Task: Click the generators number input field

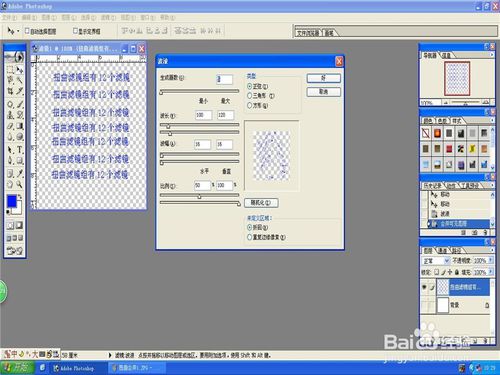Action: click(x=224, y=79)
